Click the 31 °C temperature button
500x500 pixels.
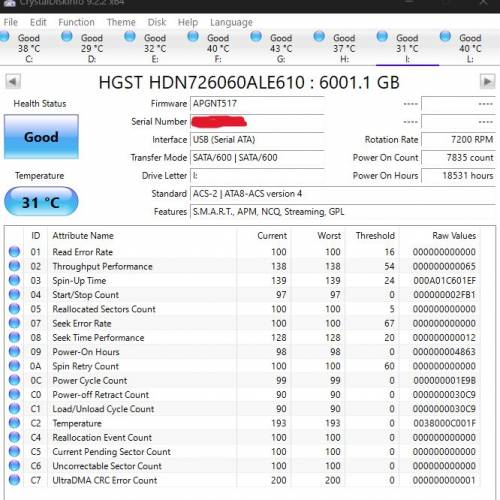point(41,201)
